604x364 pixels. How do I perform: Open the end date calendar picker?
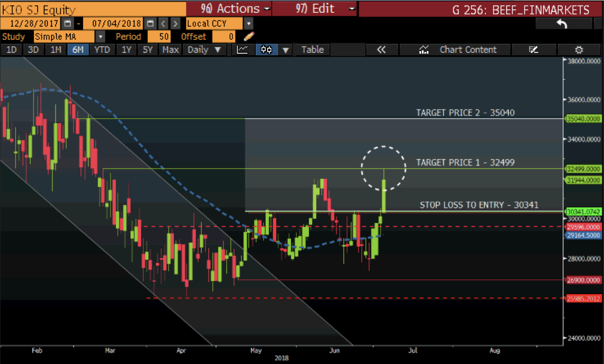pos(151,23)
